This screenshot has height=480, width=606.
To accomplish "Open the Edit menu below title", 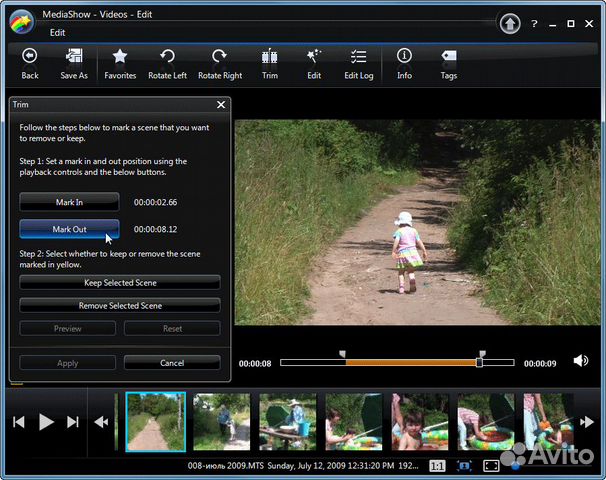I will 57,33.
